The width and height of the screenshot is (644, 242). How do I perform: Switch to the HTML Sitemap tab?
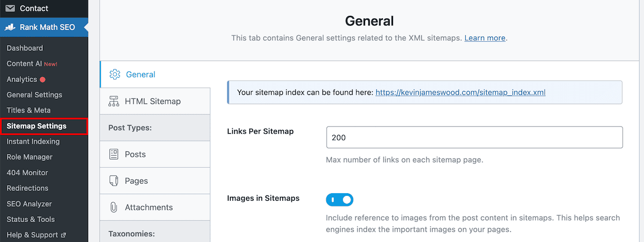coord(152,101)
